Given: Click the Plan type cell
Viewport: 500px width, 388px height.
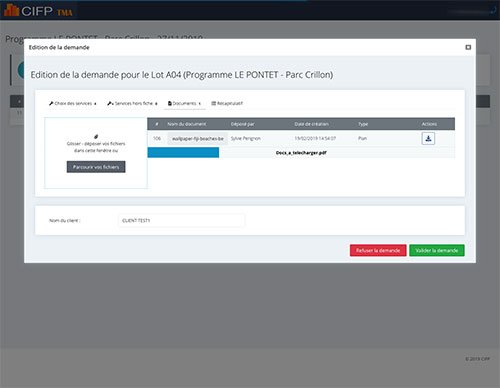Looking at the screenshot, I should [362, 138].
